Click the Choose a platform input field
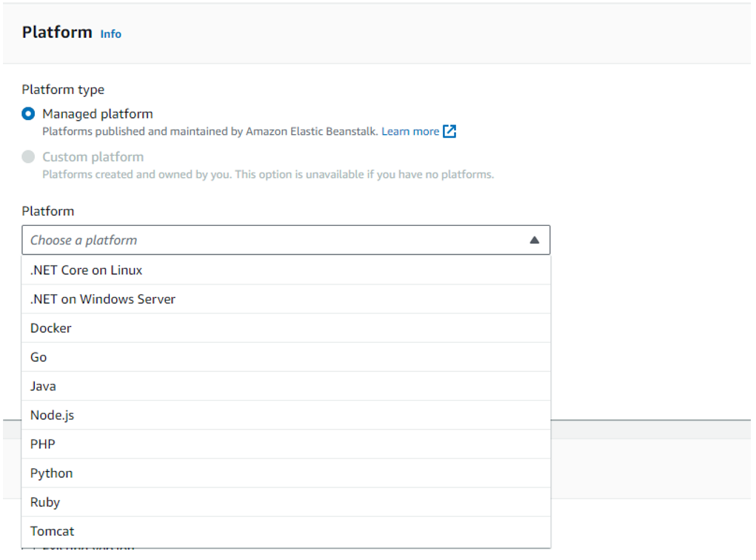The image size is (756, 560). [x=222, y=239]
